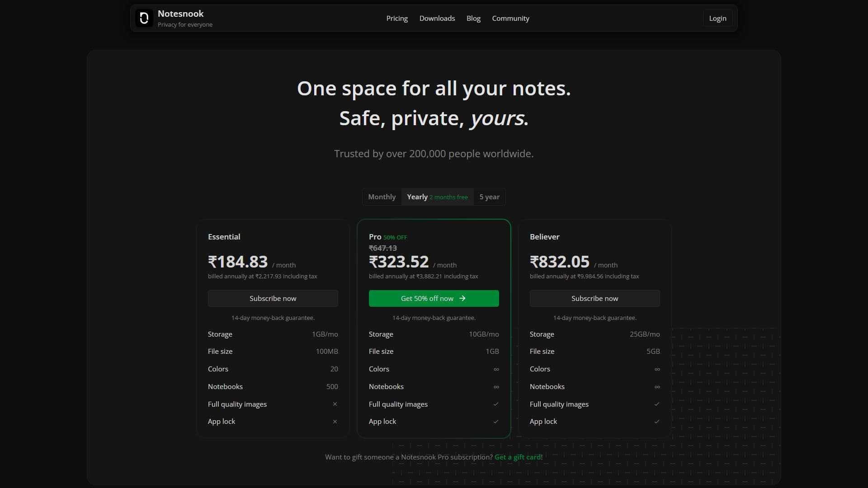Click the 50% OFF badge
Viewport: 868px width, 488px height.
(395, 237)
